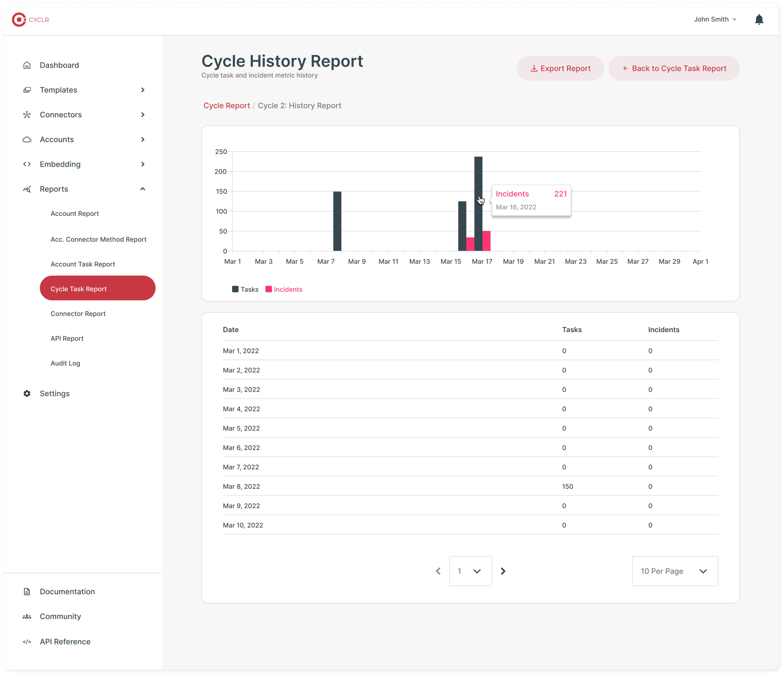The image size is (784, 675).
Task: Click the Mar 8, 2022 row date
Action: pos(241,486)
